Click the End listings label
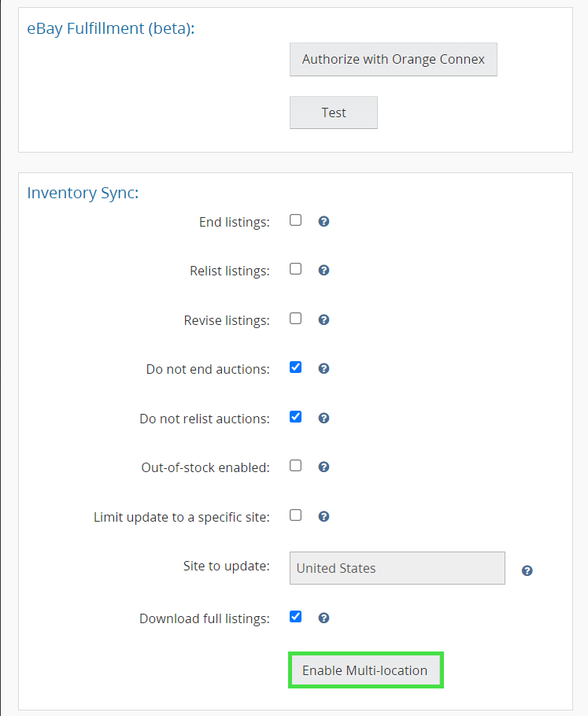 (235, 223)
